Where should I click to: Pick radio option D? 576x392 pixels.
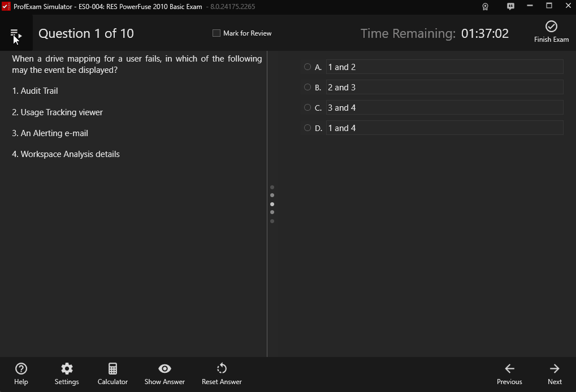coord(308,128)
